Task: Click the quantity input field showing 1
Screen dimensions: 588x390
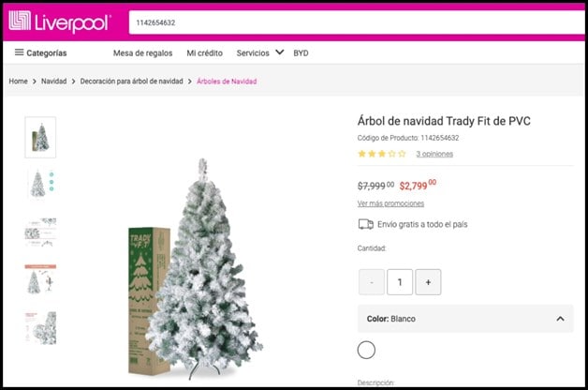Action: coord(400,282)
